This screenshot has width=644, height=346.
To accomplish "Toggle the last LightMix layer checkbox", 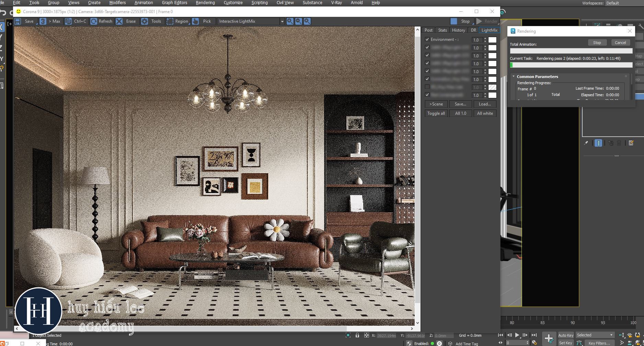I will tap(427, 95).
